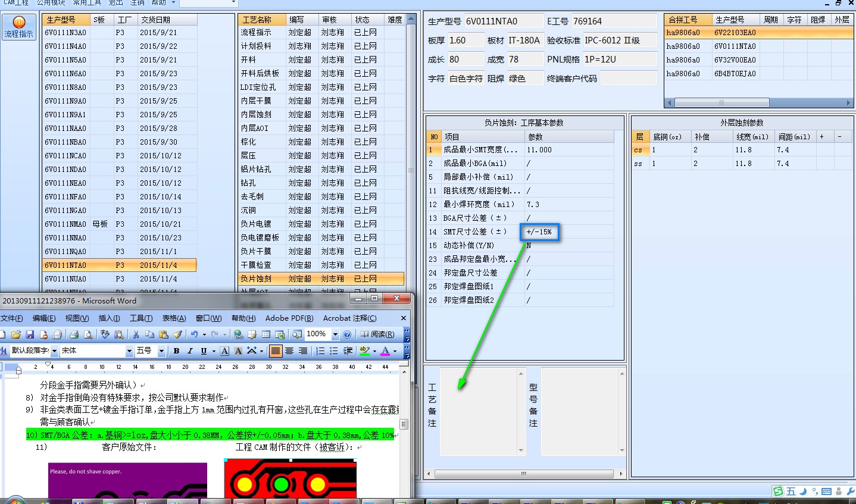This screenshot has height=504, width=856.
Task: Insert hyperlink using globe icon
Action: point(238,334)
